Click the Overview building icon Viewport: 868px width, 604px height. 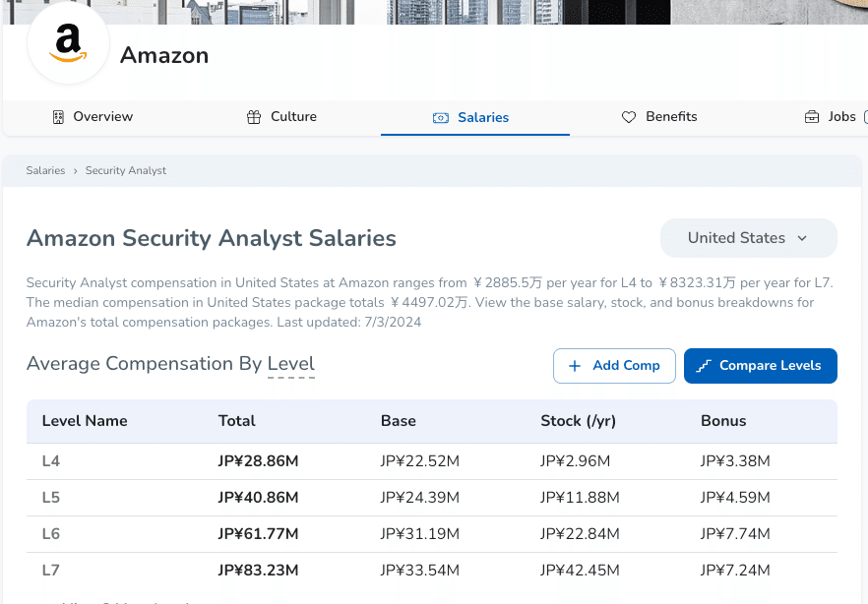click(58, 117)
